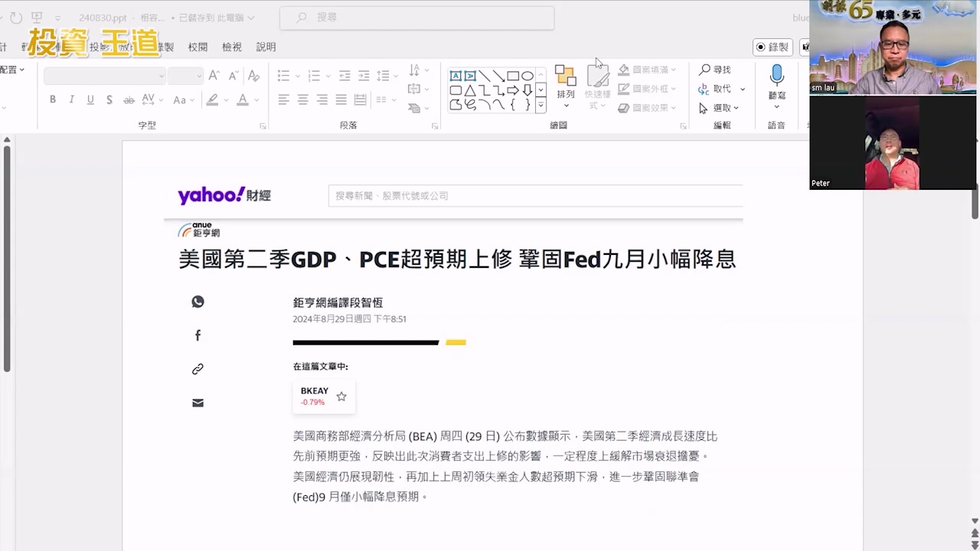Click the Dictate microphone icon
This screenshot has height=551, width=980.
pos(777,74)
